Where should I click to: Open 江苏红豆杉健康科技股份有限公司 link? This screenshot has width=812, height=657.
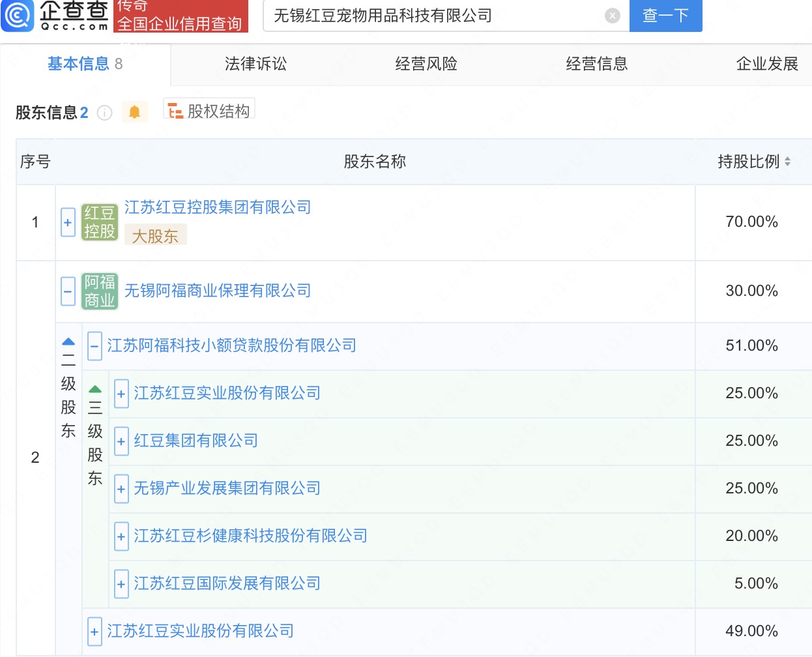click(250, 536)
